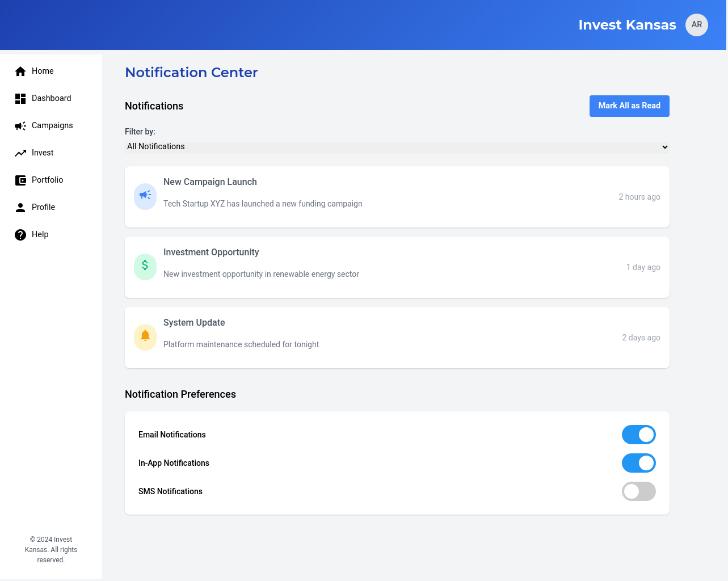The width and height of the screenshot is (728, 581).
Task: Click the green dollar sign notification icon
Action: point(145,267)
